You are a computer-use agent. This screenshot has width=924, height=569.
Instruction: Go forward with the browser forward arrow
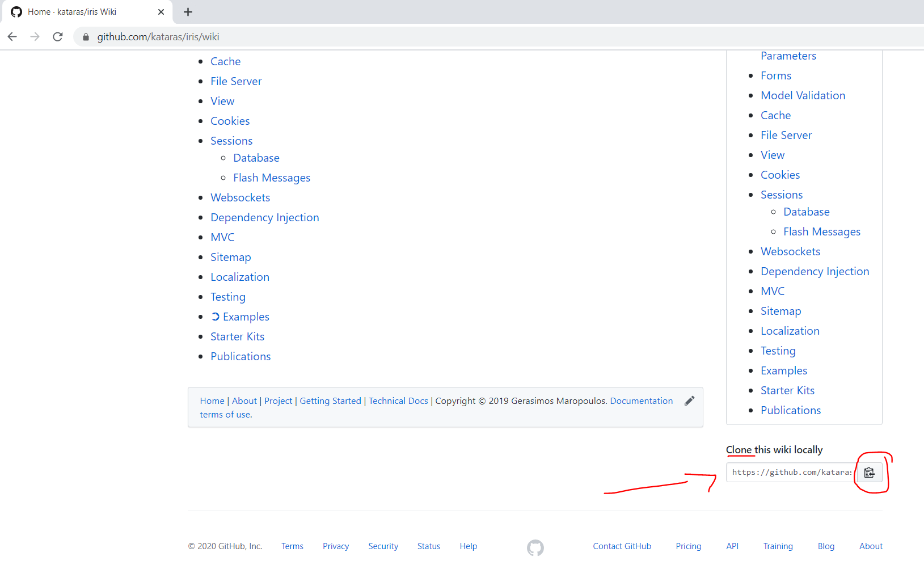coord(35,37)
